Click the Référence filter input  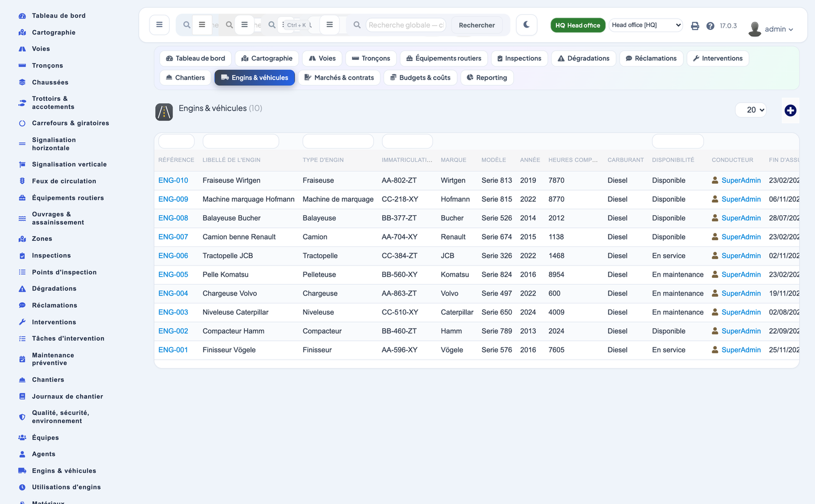pos(176,141)
